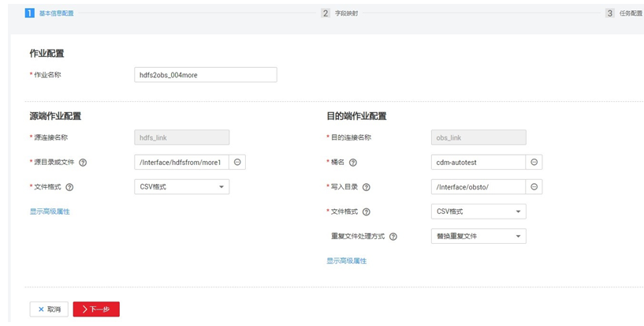Click 下一步 button
Image resolution: width=644 pixels, height=326 pixels.
[96, 309]
